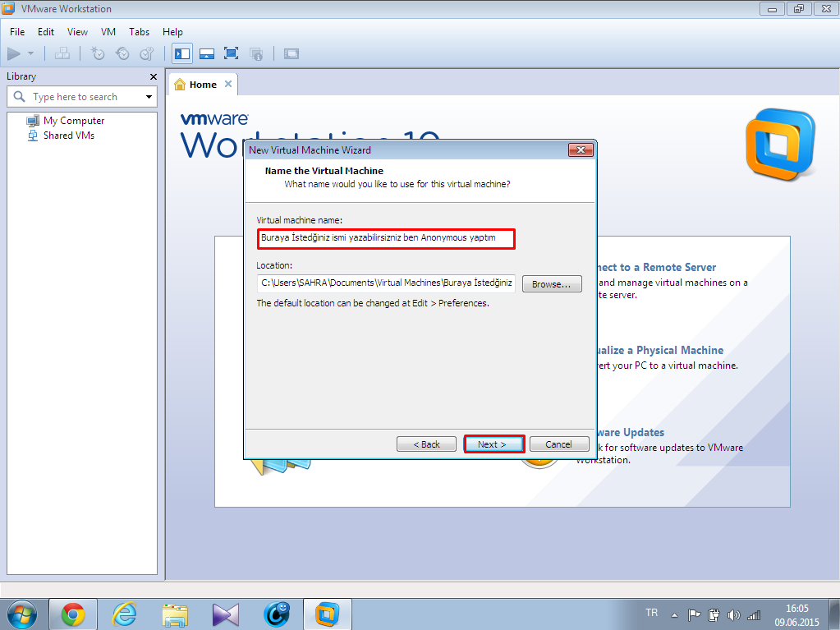Open the Tabs menu

(140, 32)
